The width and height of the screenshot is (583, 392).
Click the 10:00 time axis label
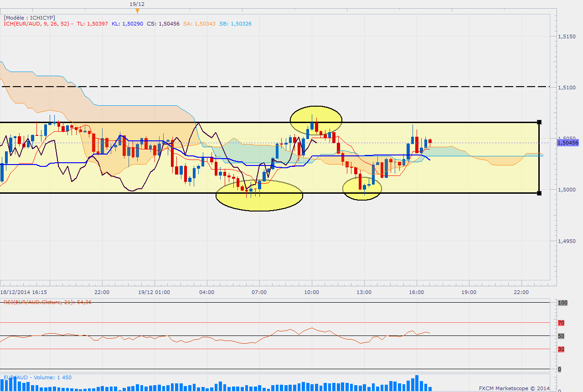pyautogui.click(x=312, y=292)
